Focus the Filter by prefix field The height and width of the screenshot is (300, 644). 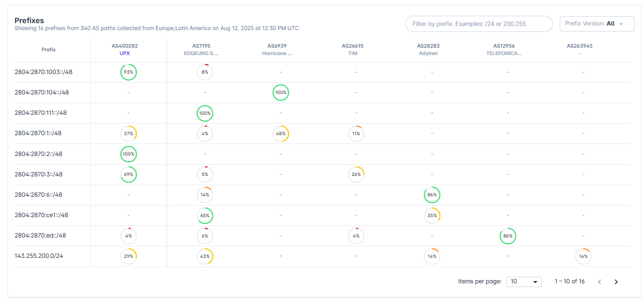479,24
